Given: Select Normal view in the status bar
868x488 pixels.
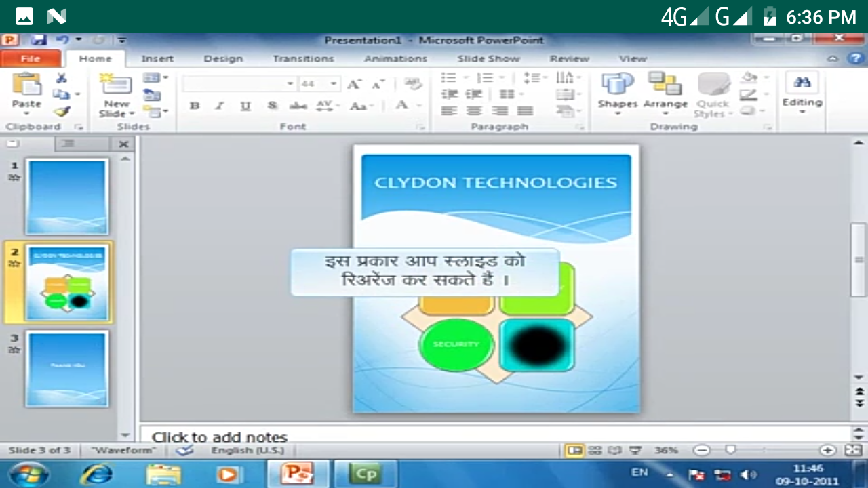Looking at the screenshot, I should click(574, 451).
